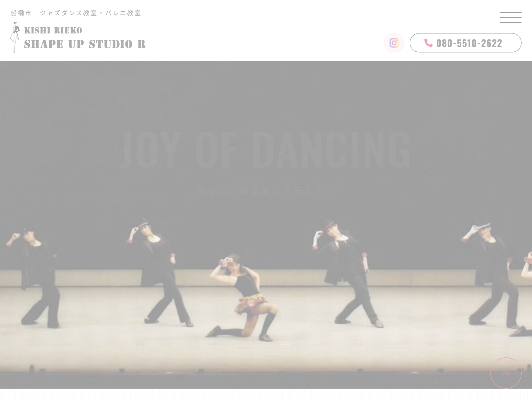Click the upward chevron arrow icon

click(x=506, y=374)
